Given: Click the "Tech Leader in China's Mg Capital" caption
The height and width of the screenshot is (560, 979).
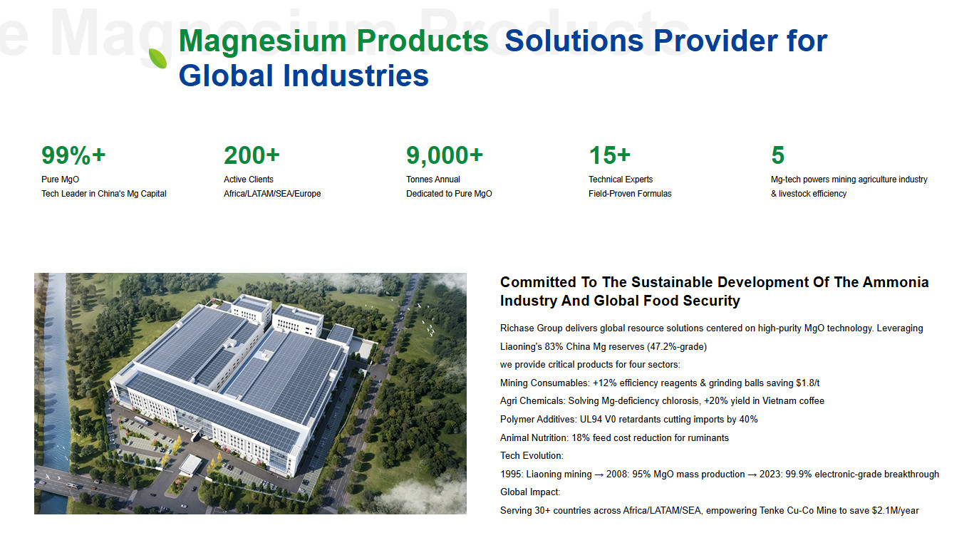Looking at the screenshot, I should [103, 194].
